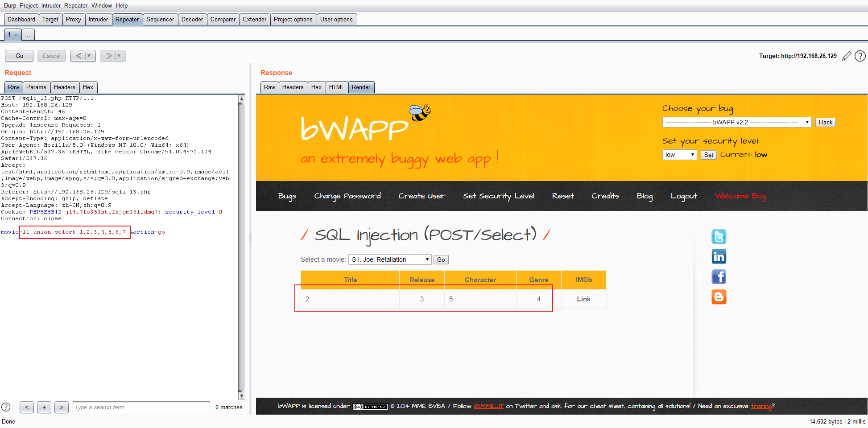
Task: Go forward to next request in history
Action: (x=108, y=56)
